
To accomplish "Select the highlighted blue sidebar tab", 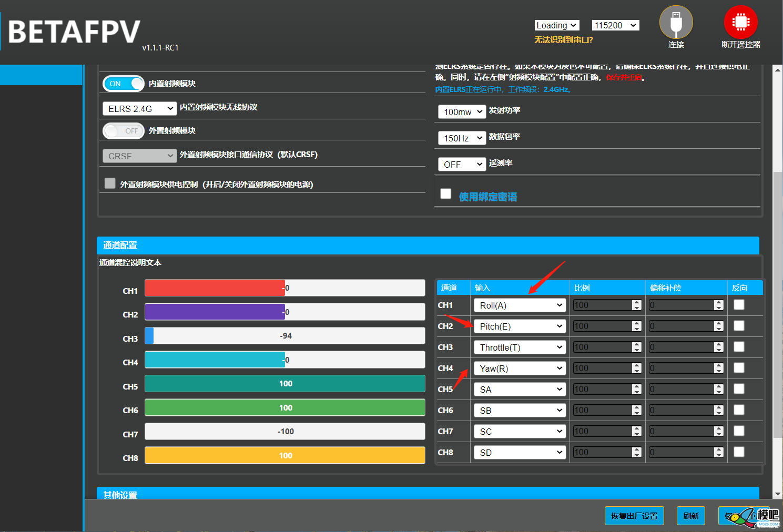I will coord(41,75).
